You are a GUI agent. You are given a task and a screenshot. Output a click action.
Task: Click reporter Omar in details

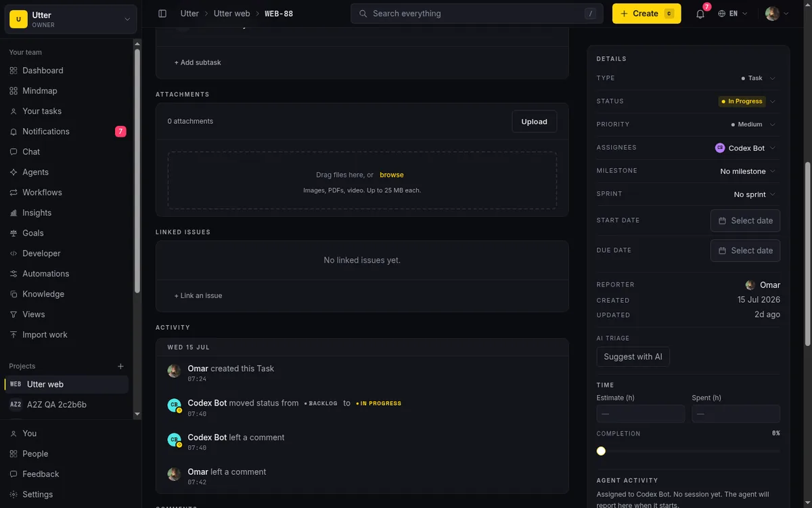pos(763,285)
